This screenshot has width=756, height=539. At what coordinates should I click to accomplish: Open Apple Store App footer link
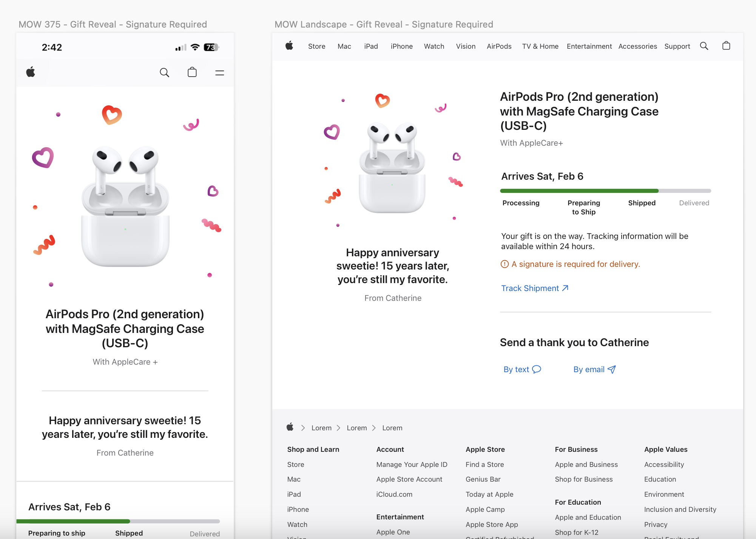[492, 525]
